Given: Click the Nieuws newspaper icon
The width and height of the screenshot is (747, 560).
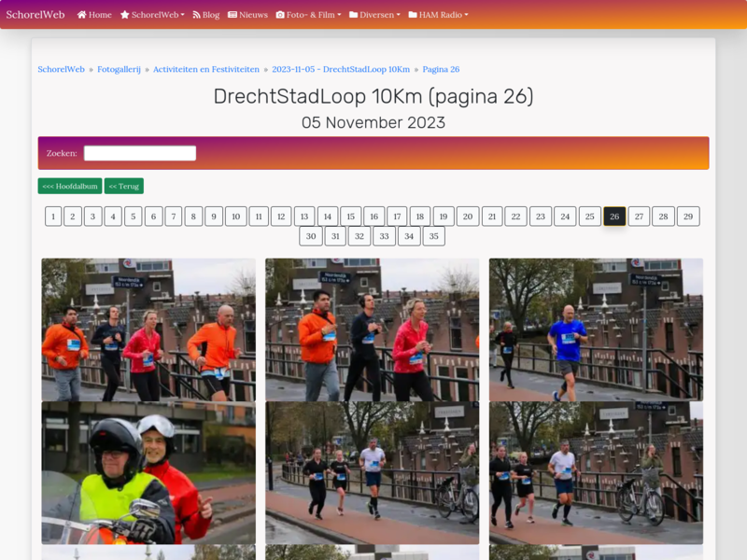Looking at the screenshot, I should coord(233,15).
